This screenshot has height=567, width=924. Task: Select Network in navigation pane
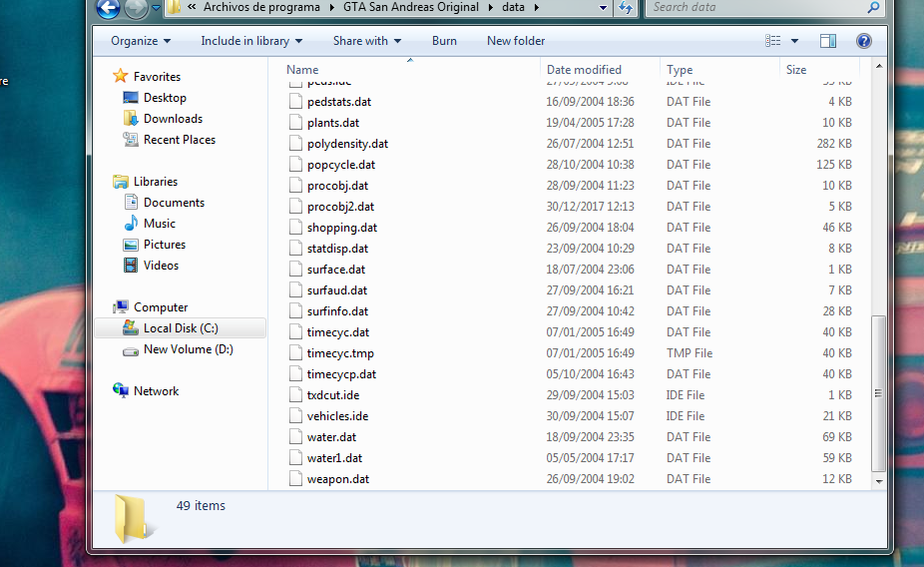(156, 391)
